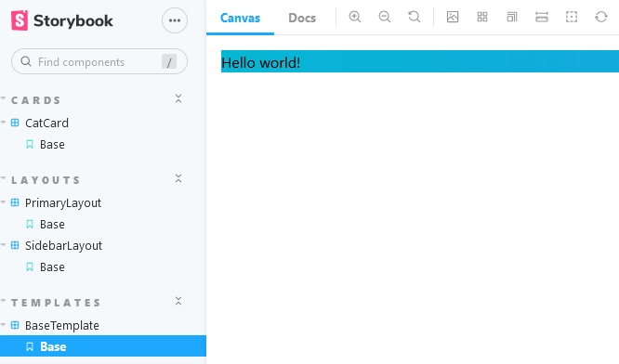The image size is (619, 364).
Task: Open the Base story under CatCard
Action: click(x=52, y=144)
